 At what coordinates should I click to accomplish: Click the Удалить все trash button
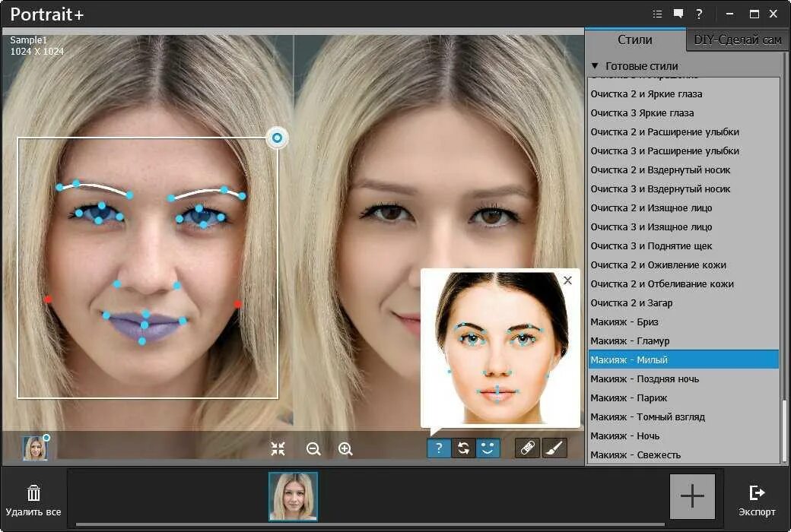pyautogui.click(x=33, y=500)
